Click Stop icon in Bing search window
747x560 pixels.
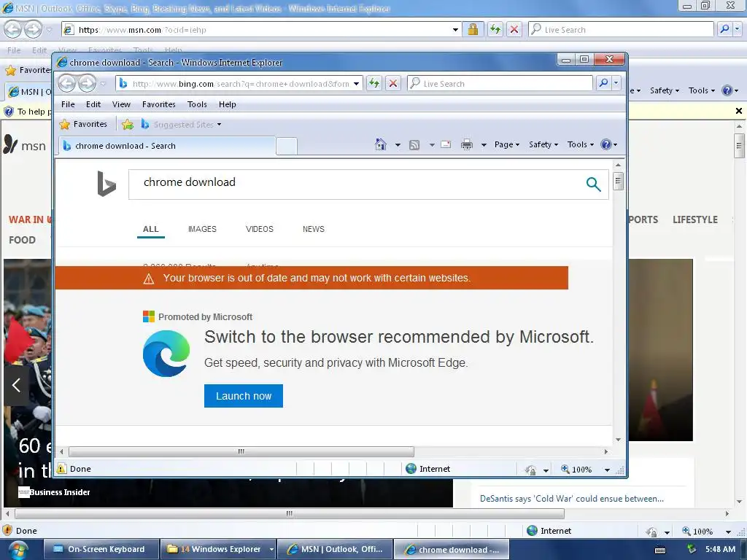tap(393, 84)
